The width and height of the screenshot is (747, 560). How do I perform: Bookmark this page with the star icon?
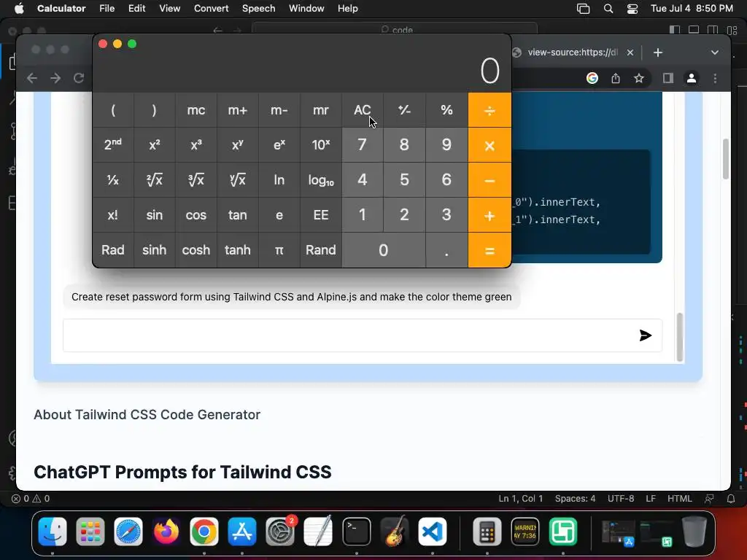639,78
